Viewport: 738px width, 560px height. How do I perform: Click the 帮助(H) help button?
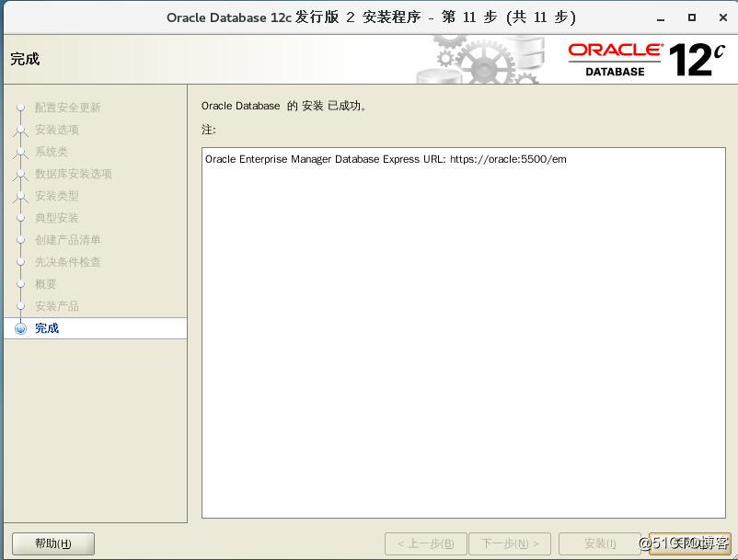click(53, 543)
